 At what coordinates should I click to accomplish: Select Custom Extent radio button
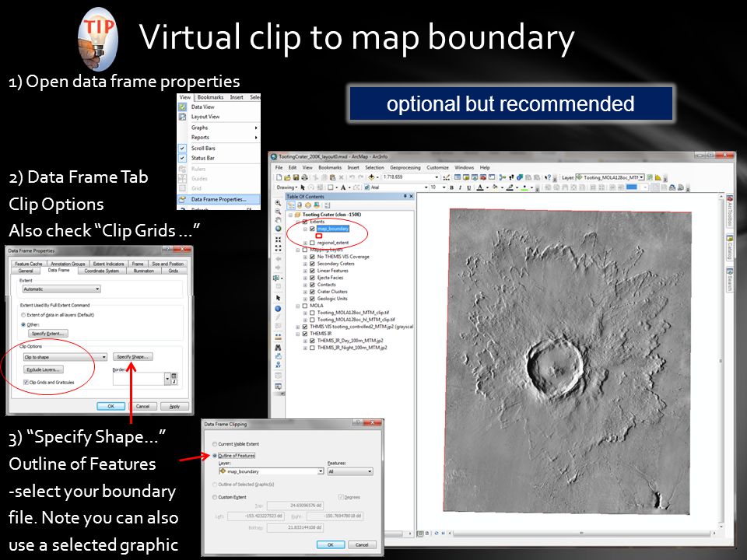(215, 497)
